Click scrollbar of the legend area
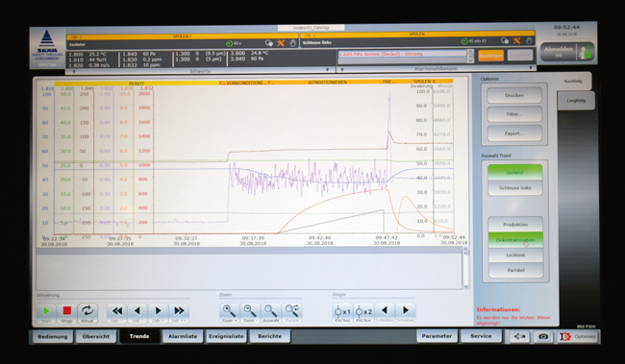 (466, 268)
